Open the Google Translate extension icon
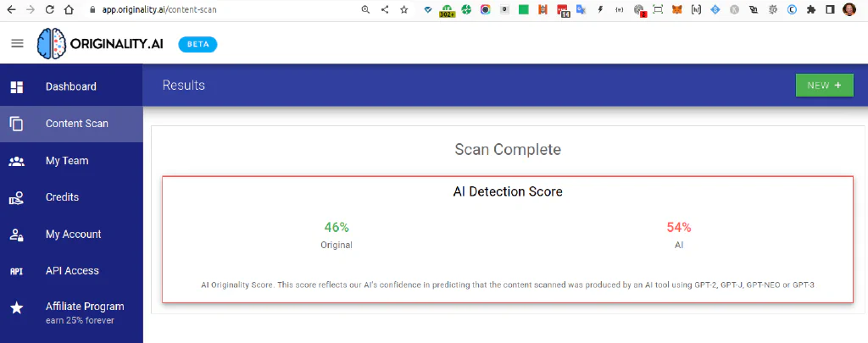The width and height of the screenshot is (868, 343). (581, 9)
